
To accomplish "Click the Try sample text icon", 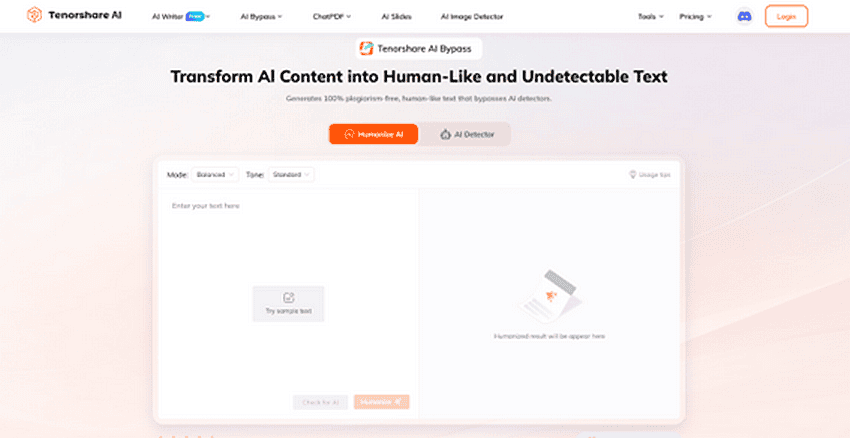I will (288, 298).
